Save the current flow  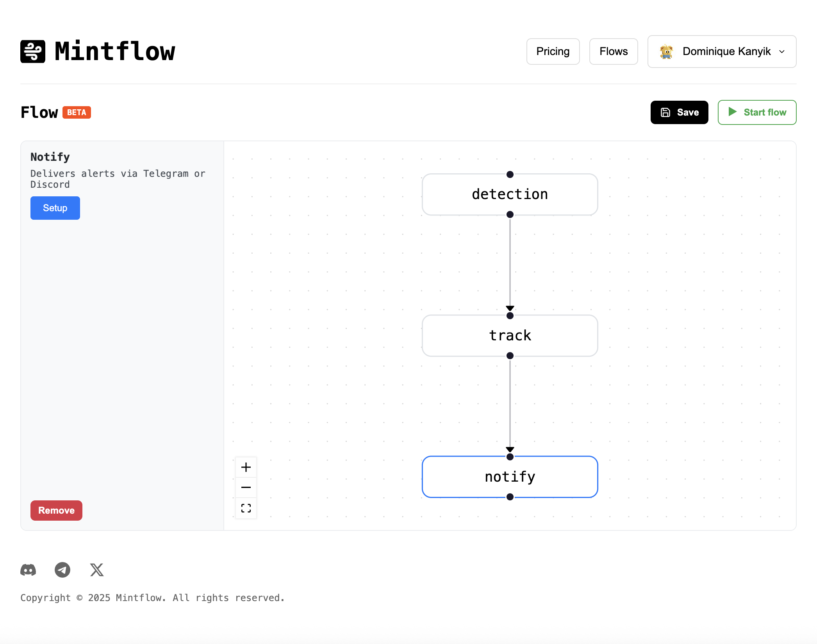pyautogui.click(x=679, y=112)
